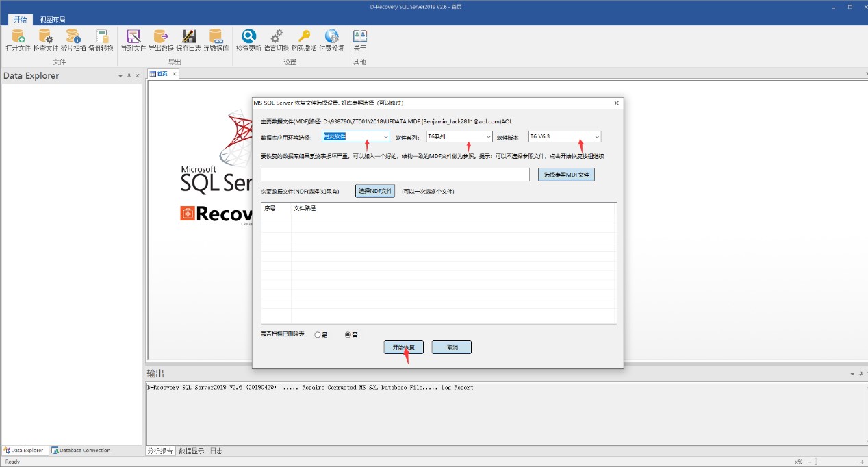Screen dimensions: 868x467
Task: Open the 数据显示 output tab
Action: point(191,451)
